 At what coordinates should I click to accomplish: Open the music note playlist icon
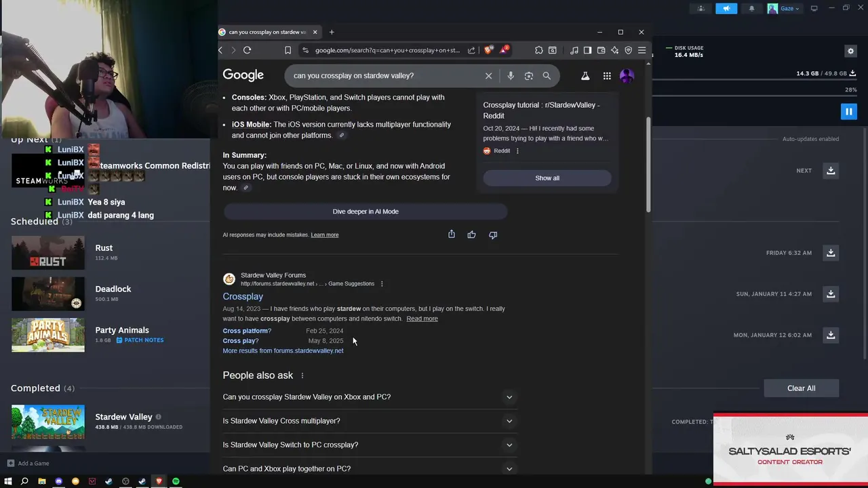tap(574, 50)
